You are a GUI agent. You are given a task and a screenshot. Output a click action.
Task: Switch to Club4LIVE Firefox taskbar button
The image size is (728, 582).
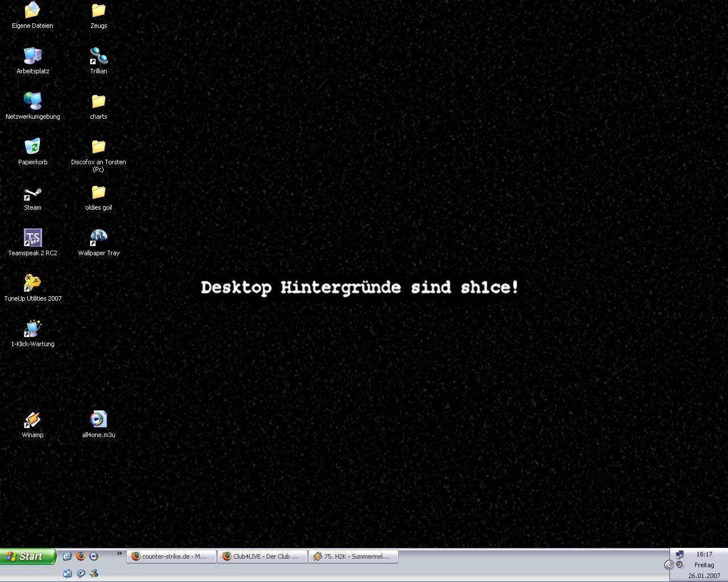point(262,556)
